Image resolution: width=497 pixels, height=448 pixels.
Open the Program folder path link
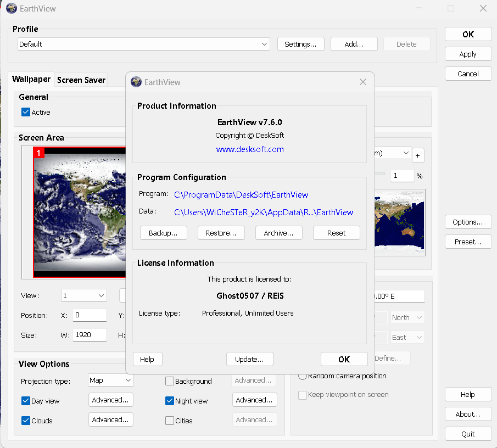[241, 194]
